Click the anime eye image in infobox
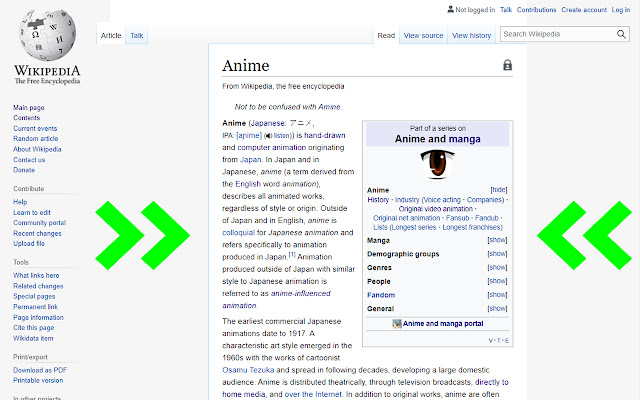The image size is (640, 400). [438, 164]
